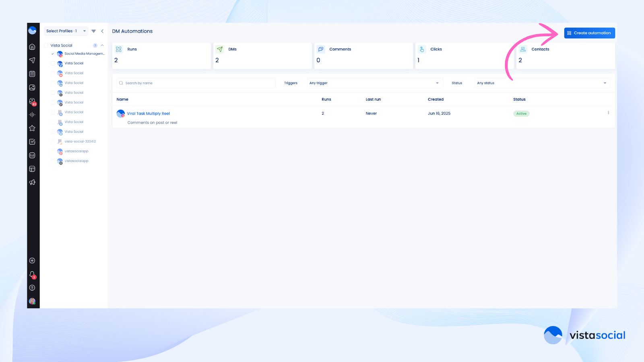Screen dimensions: 644x362
Task: Click the Jun 16, 2025 created date
Action: click(439, 113)
